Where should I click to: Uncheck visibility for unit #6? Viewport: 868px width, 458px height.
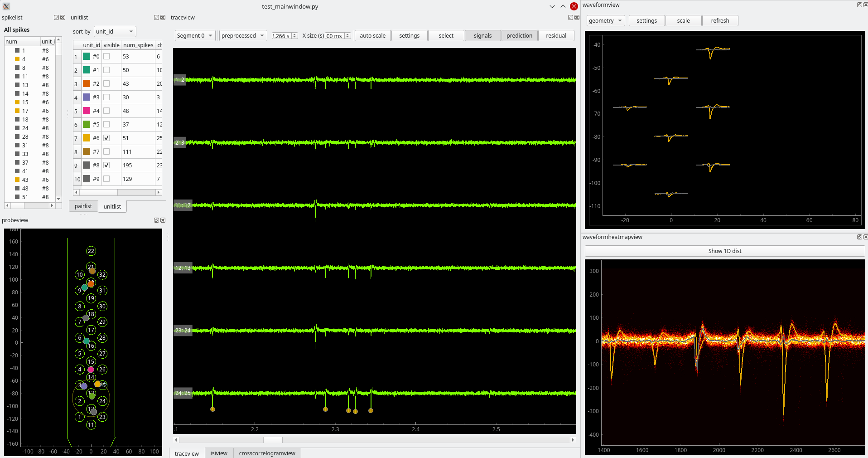pos(106,138)
